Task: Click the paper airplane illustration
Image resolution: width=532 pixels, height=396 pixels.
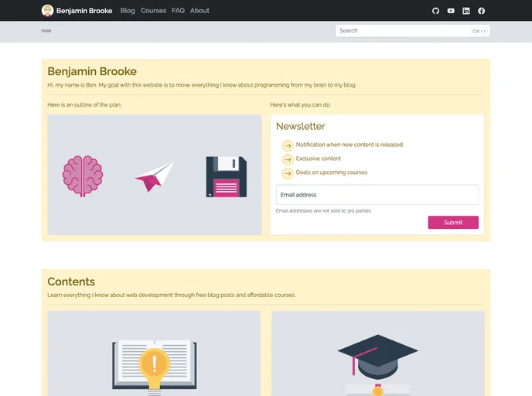Action: (155, 176)
